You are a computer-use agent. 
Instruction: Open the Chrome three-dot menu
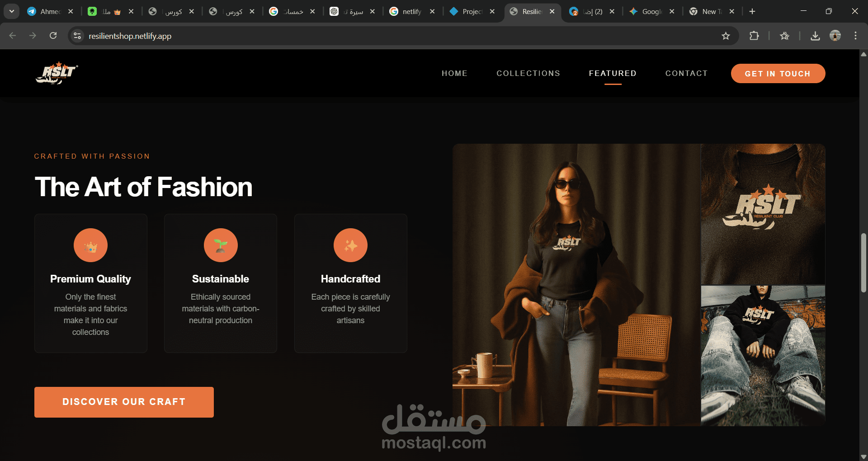pos(855,36)
